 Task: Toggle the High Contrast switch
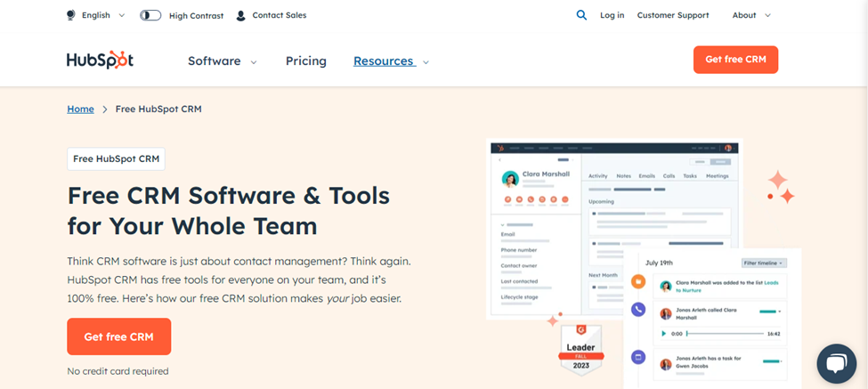150,15
